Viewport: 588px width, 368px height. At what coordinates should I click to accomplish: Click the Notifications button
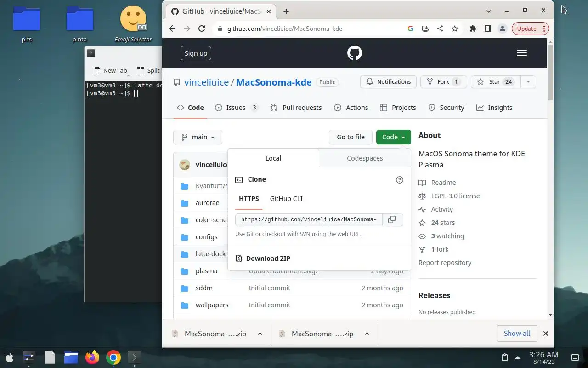point(388,82)
